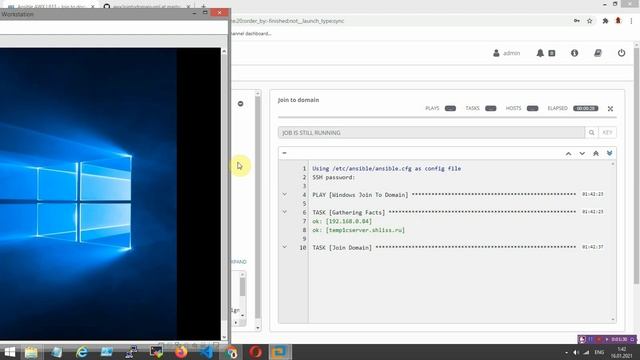Click the SSH password: output line
Viewport: 640px width, 360px height.
tap(333, 178)
